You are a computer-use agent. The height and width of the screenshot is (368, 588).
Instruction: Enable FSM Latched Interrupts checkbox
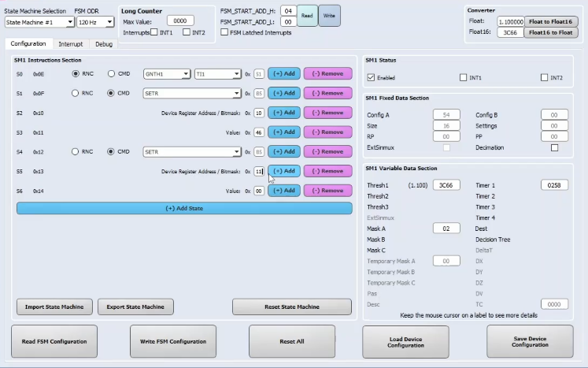(224, 32)
